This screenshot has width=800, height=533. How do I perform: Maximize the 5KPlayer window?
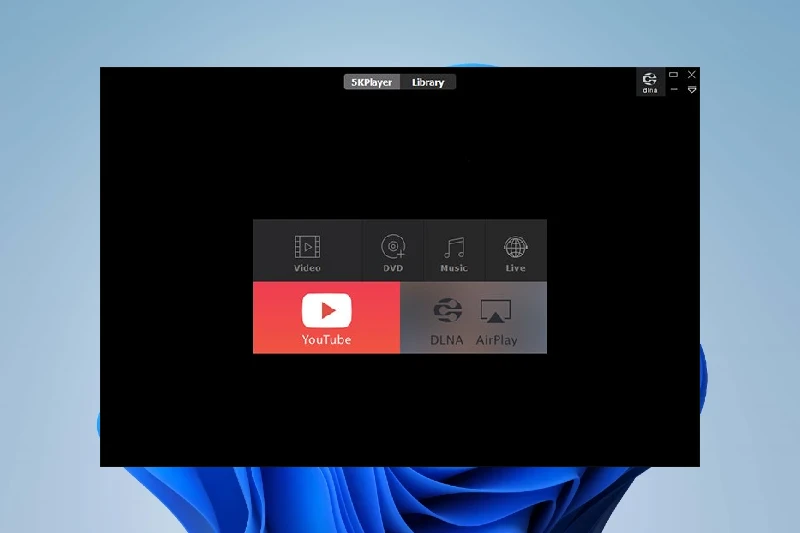(673, 74)
